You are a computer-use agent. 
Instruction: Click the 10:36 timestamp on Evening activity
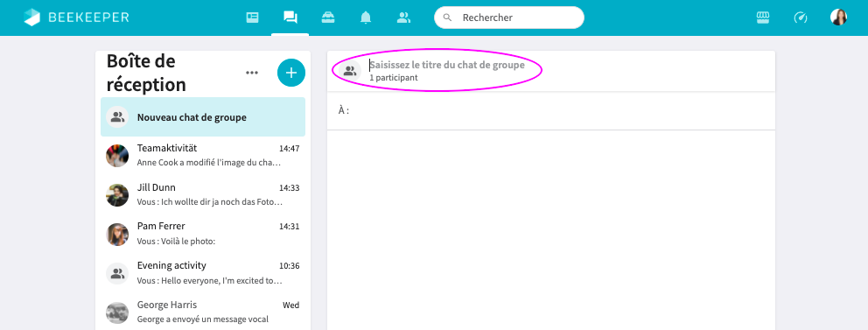click(289, 266)
